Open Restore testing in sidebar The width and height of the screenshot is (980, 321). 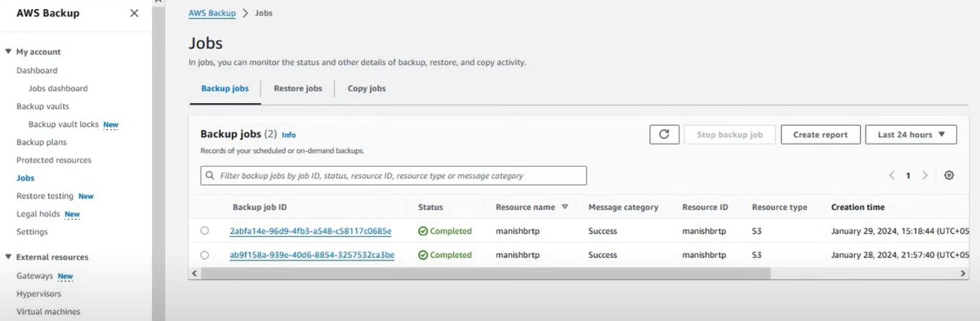point(45,196)
